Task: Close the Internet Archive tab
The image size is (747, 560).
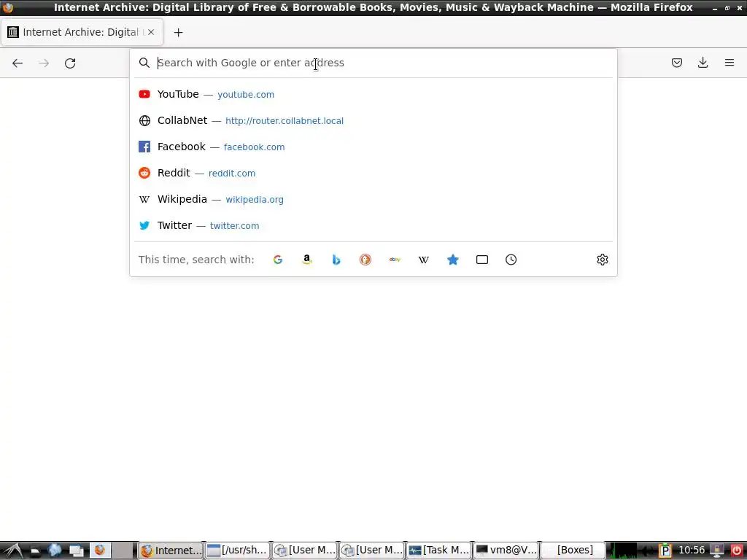Action: pos(151,32)
